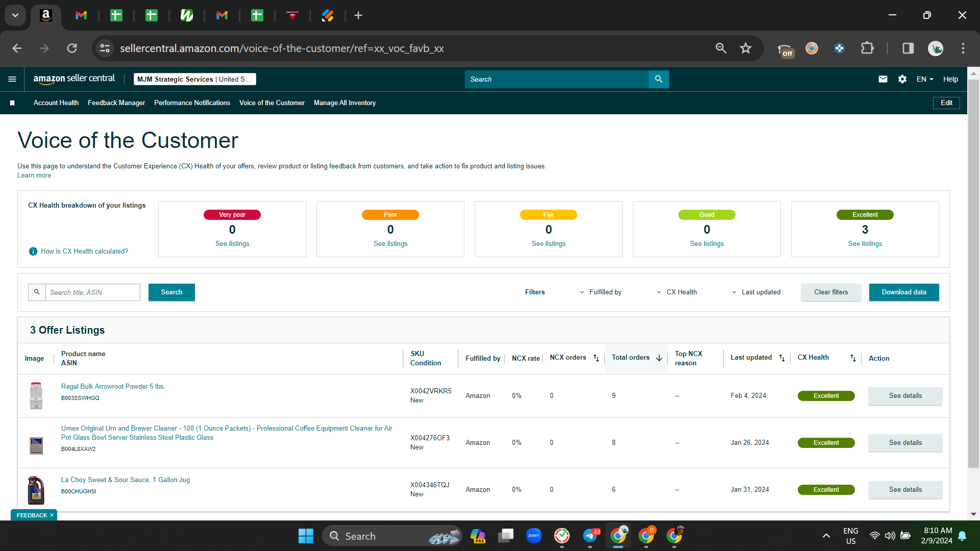Open the Chrome three-dot menu
980x551 pixels.
963,48
